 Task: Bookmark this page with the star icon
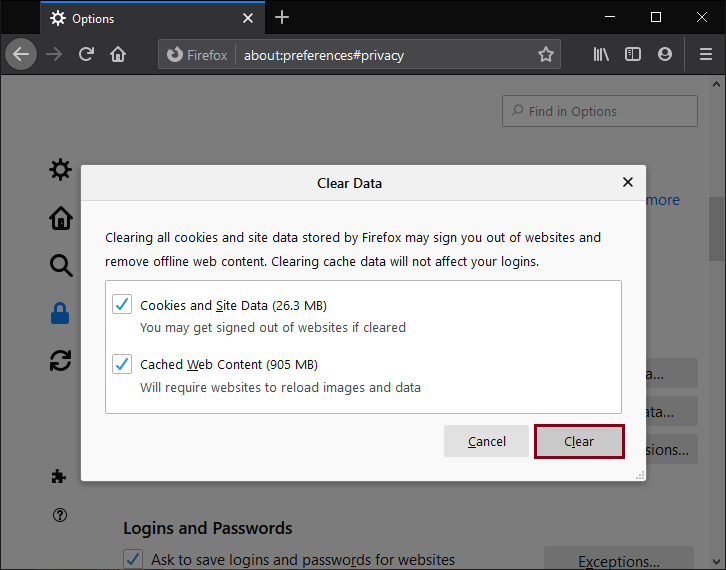click(x=546, y=55)
